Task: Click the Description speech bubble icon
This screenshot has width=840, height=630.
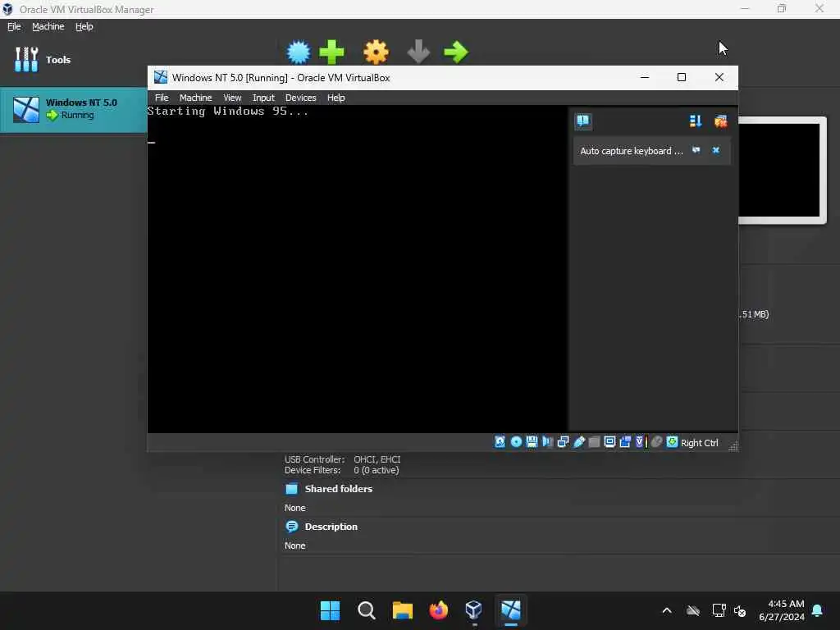Action: [x=292, y=527]
